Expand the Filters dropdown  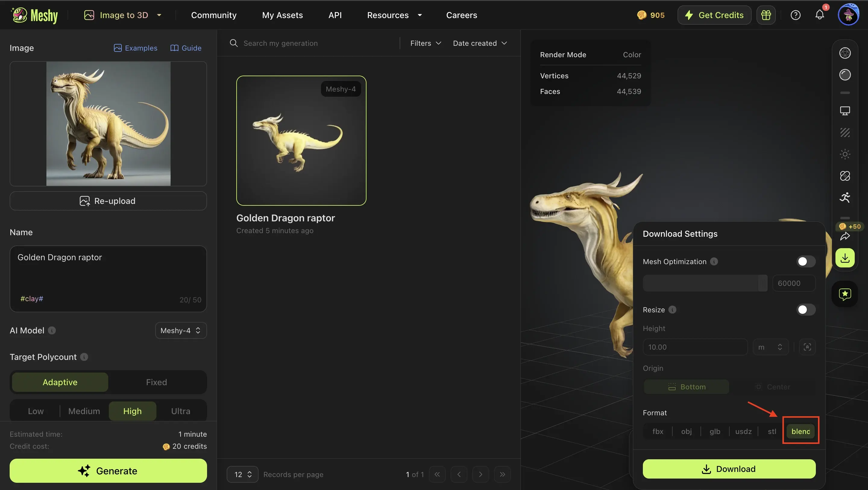425,43
